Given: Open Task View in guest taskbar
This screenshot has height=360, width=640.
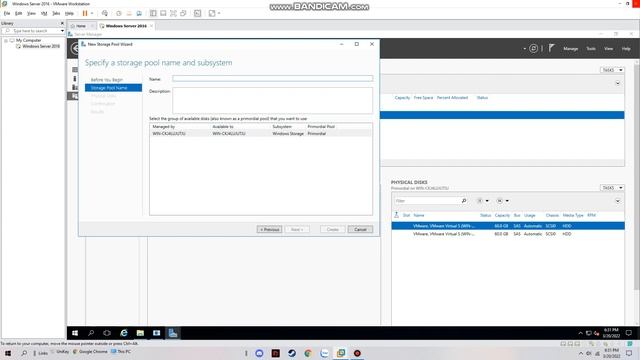Looking at the screenshot, I should [107, 333].
